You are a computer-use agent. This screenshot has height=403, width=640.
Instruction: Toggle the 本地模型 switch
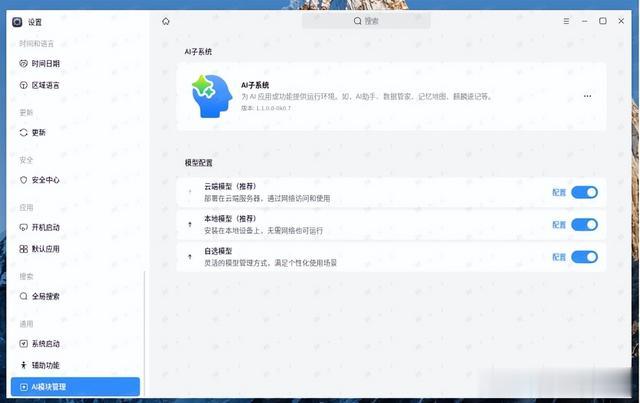point(584,225)
